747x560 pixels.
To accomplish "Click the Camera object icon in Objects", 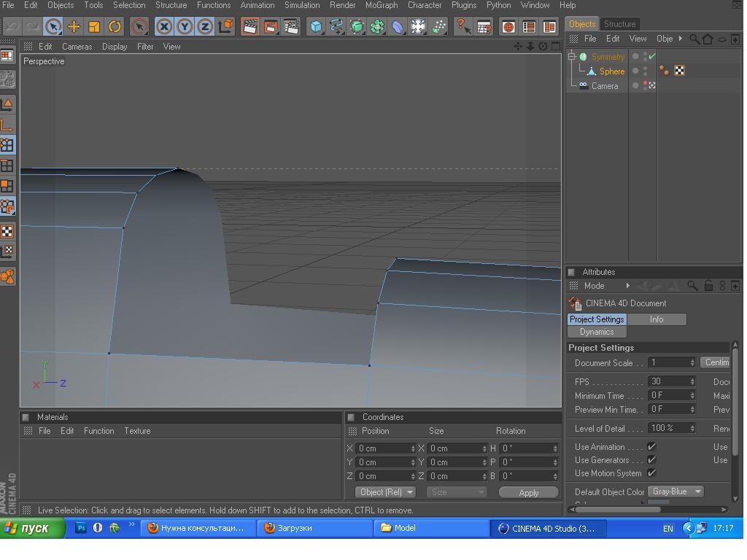I will point(584,85).
